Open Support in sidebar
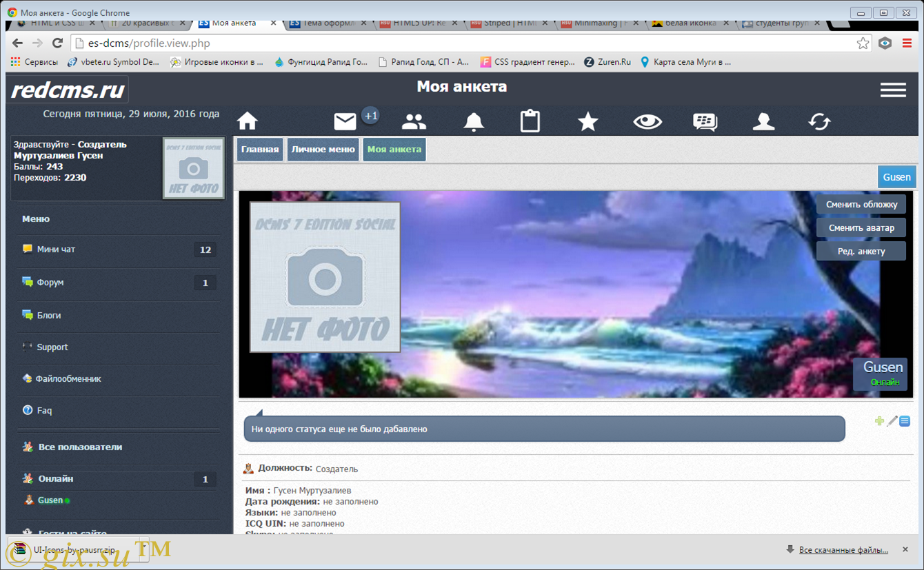This screenshot has width=924, height=570. [117, 347]
